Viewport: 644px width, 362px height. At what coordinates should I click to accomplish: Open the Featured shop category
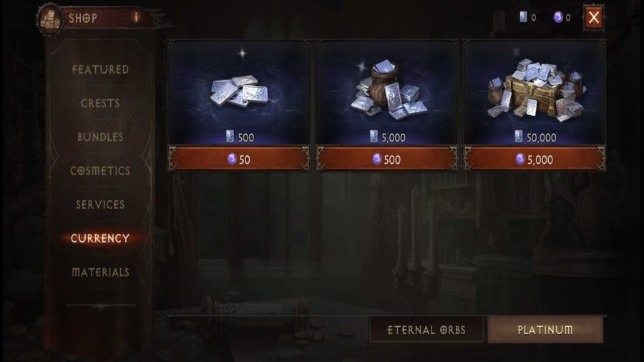point(100,69)
